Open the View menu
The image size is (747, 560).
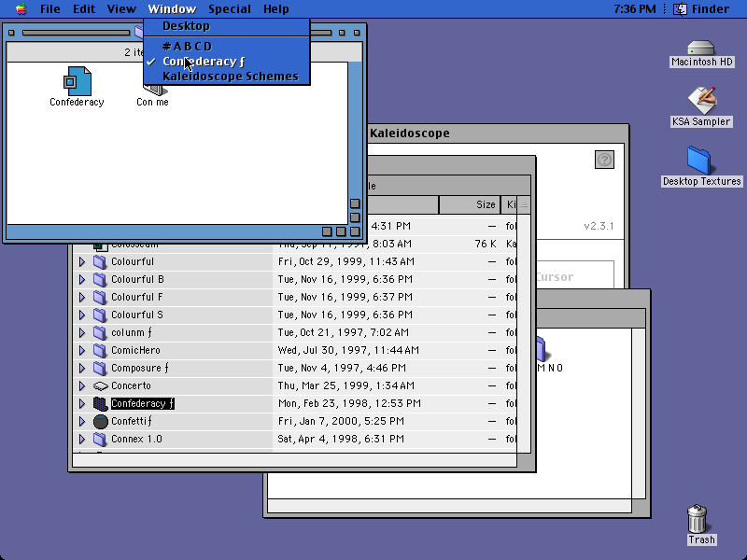point(121,9)
